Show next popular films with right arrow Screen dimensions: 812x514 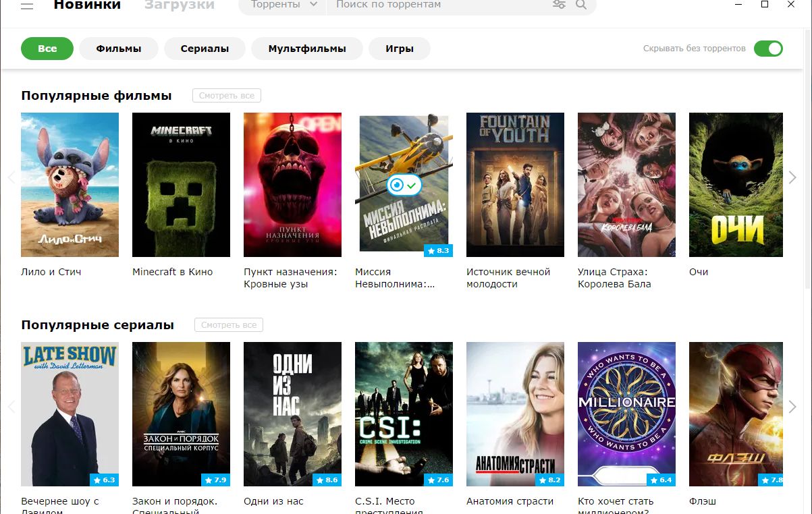(792, 177)
